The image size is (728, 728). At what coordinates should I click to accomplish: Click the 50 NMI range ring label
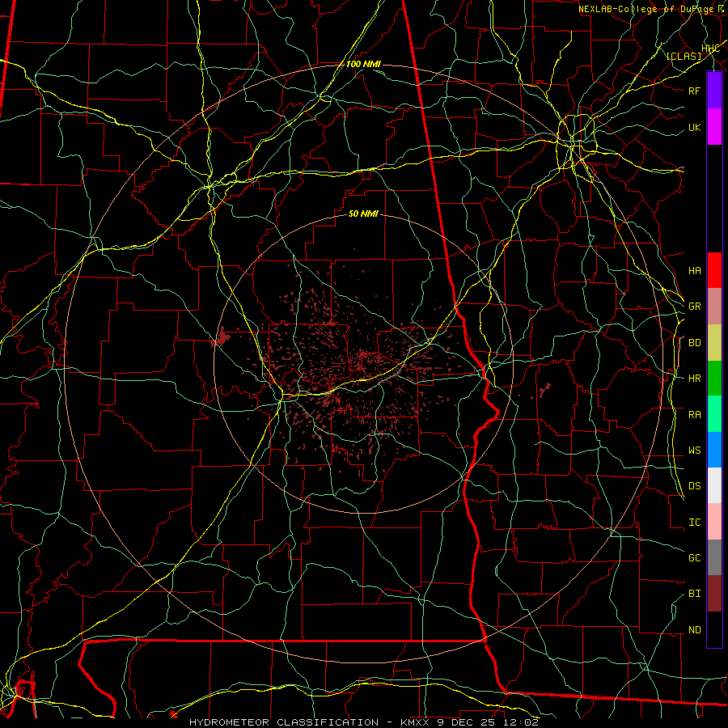363,214
